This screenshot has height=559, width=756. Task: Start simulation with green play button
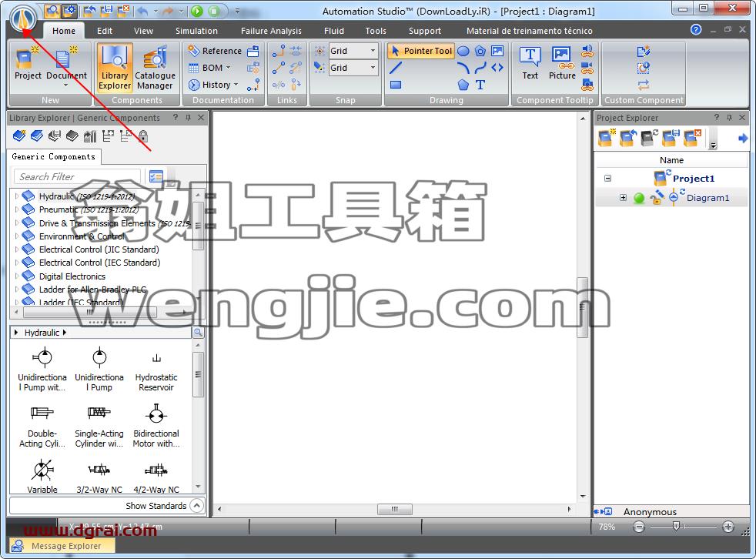(197, 11)
